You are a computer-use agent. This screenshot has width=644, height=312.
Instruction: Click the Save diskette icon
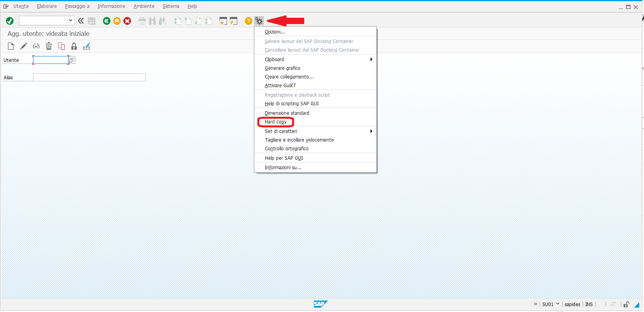(x=92, y=21)
